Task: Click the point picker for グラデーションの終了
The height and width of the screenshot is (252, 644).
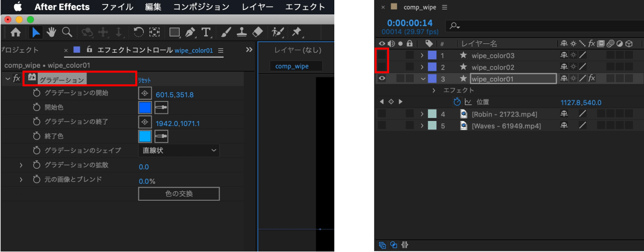Action: click(x=145, y=122)
